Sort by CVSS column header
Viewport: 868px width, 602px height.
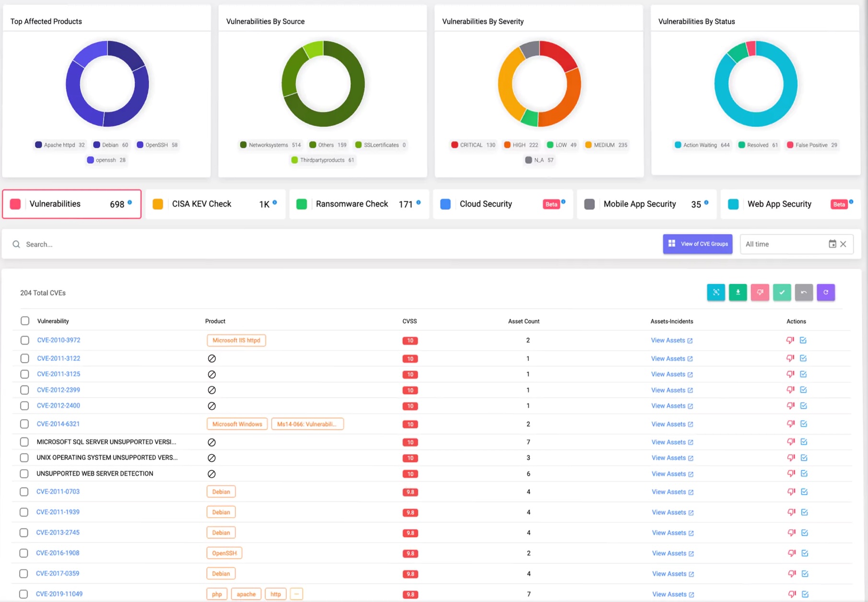[x=410, y=321]
